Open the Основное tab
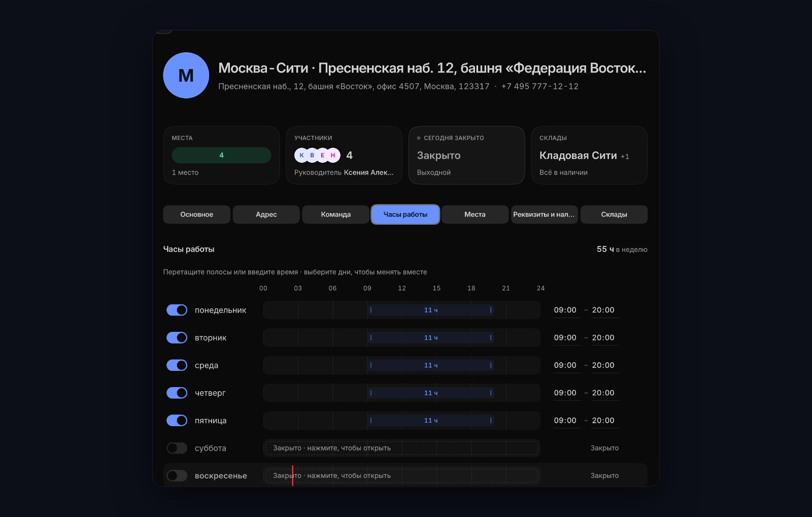This screenshot has width=812, height=517. (197, 214)
